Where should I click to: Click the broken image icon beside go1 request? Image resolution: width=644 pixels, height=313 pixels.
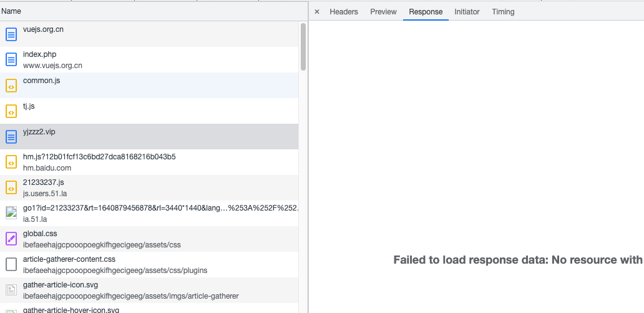11,213
